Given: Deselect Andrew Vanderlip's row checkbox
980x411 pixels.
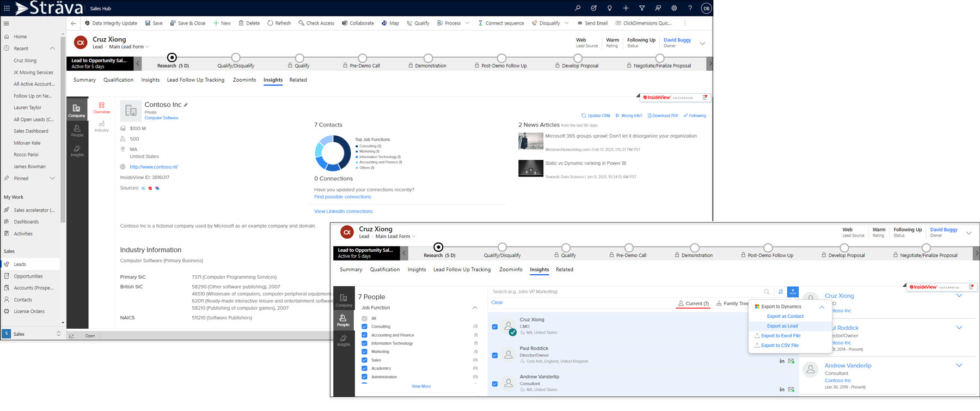Looking at the screenshot, I should pos(494,384).
